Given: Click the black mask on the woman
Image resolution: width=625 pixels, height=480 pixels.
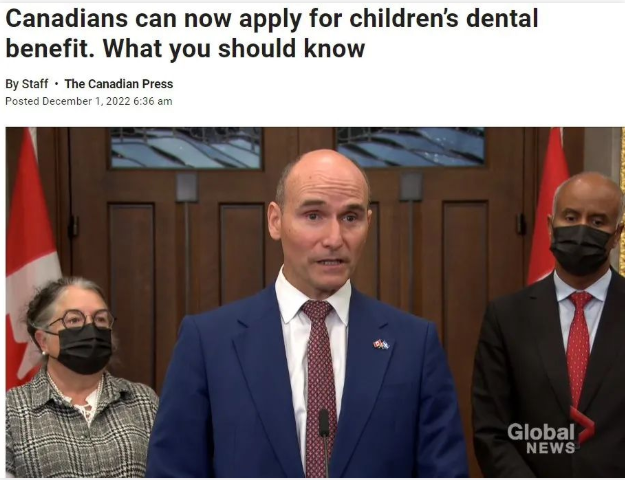Looking at the screenshot, I should (x=84, y=349).
